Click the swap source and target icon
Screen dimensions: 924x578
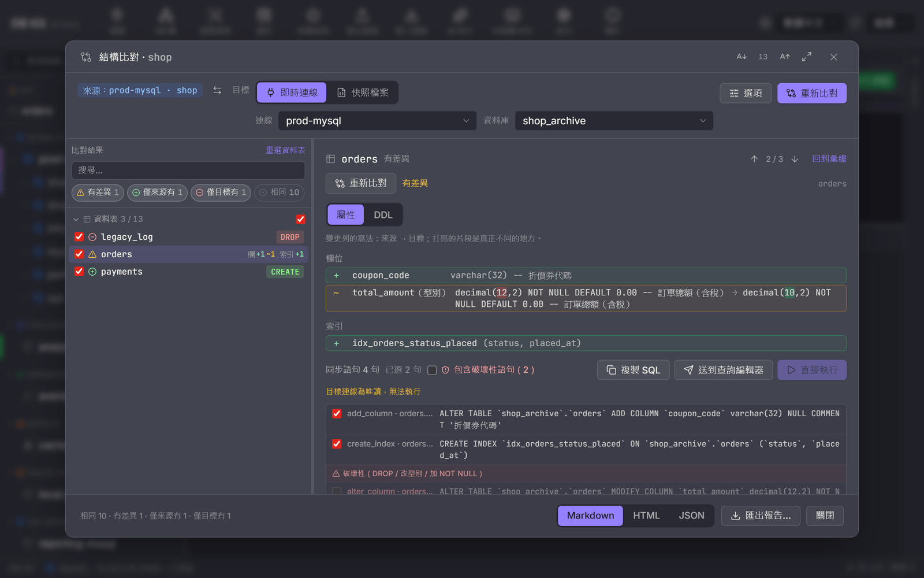point(217,90)
